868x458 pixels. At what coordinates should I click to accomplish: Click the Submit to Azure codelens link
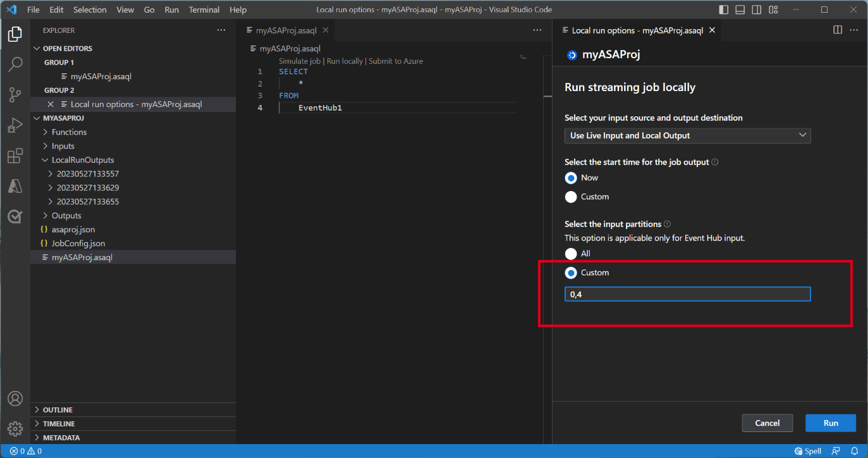click(x=395, y=61)
